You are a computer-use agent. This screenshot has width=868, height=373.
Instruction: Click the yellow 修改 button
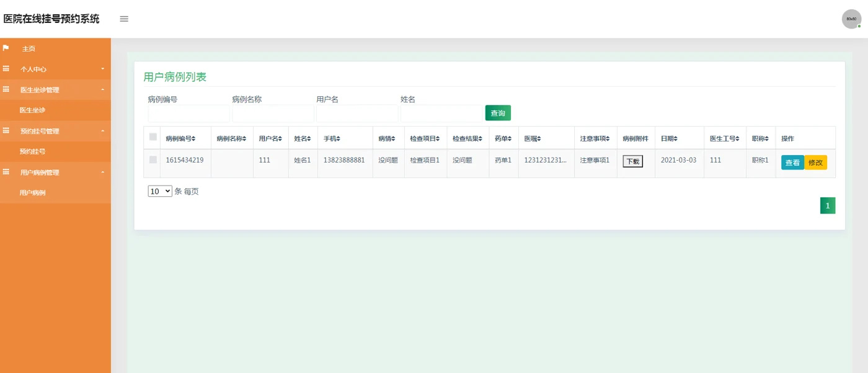(815, 163)
